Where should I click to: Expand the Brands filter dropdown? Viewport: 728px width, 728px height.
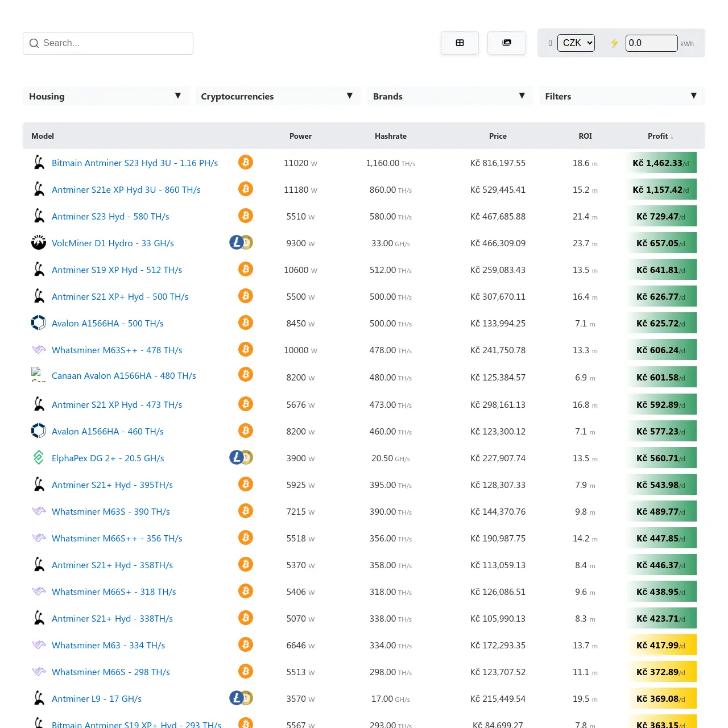449,96
